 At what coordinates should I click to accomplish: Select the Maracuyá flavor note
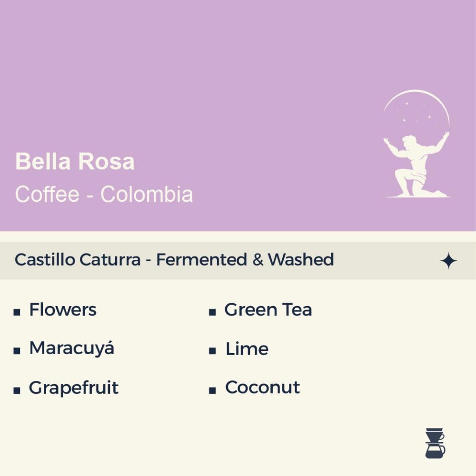72,348
